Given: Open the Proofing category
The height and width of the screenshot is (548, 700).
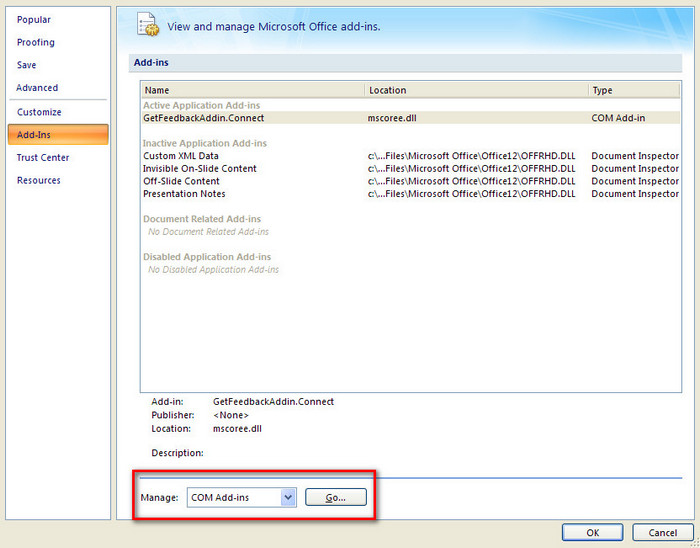Looking at the screenshot, I should click(x=36, y=42).
